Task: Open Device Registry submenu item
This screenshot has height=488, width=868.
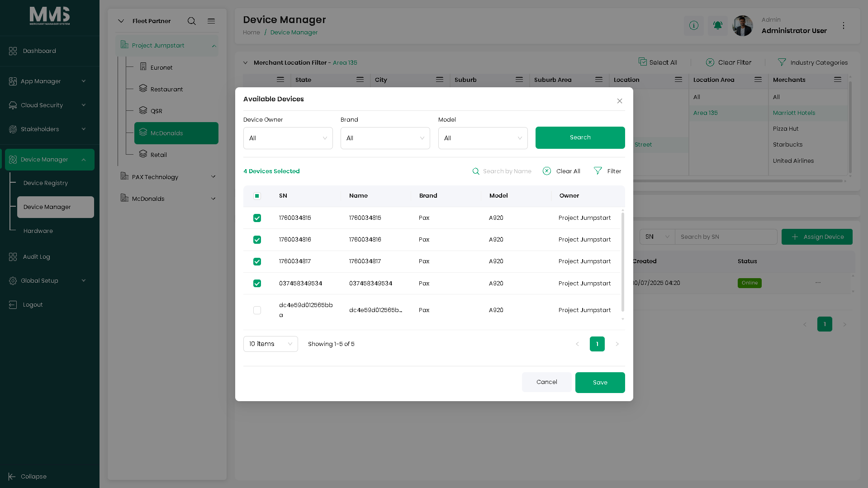Action: click(46, 183)
